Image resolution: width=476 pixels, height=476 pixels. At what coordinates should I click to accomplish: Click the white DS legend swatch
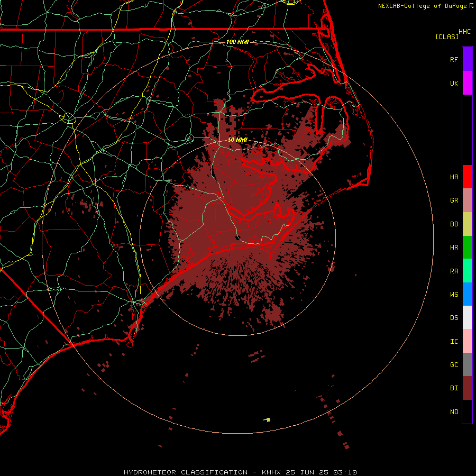467,317
